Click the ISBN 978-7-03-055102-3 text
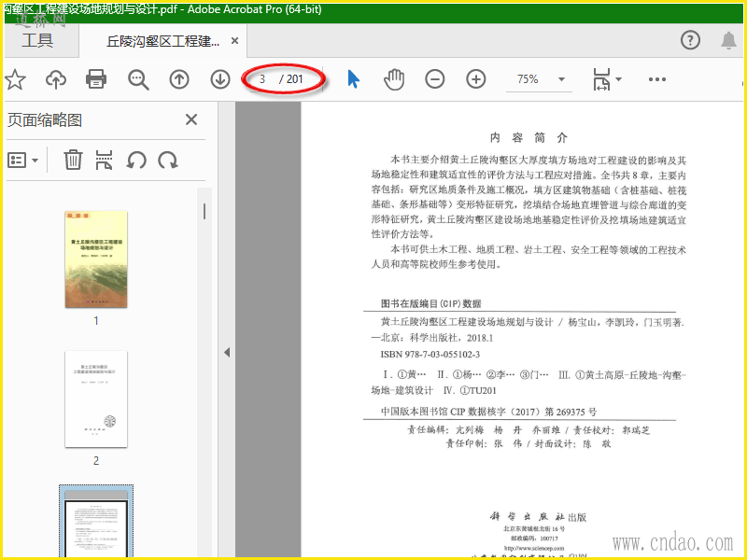The image size is (747, 560). coord(430,355)
